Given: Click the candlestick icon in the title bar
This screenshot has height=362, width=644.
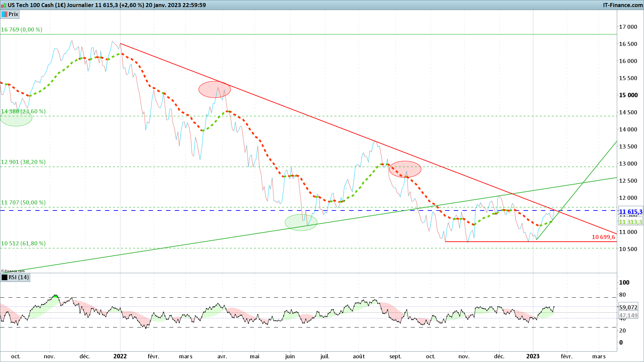Looking at the screenshot, I should point(4,5).
